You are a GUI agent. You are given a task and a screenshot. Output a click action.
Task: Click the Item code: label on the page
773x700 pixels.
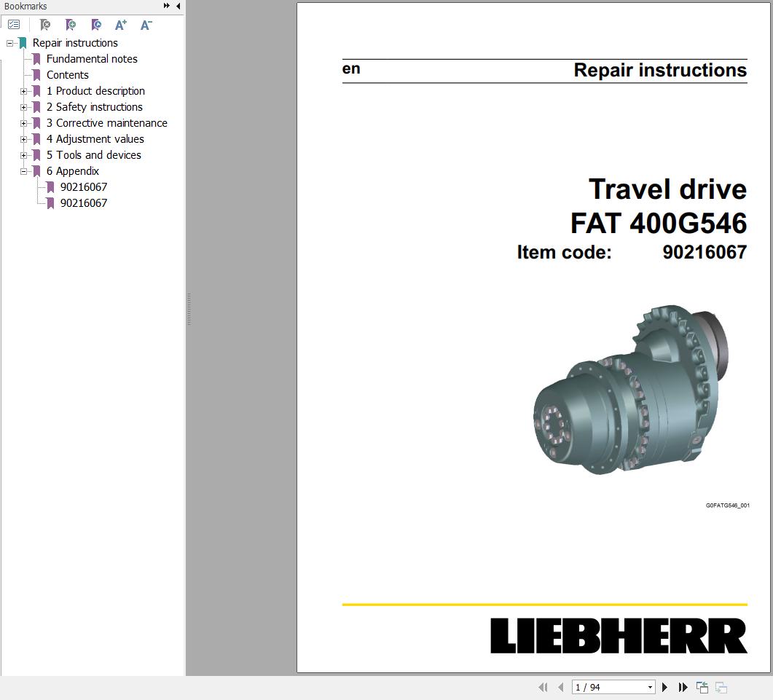point(564,253)
